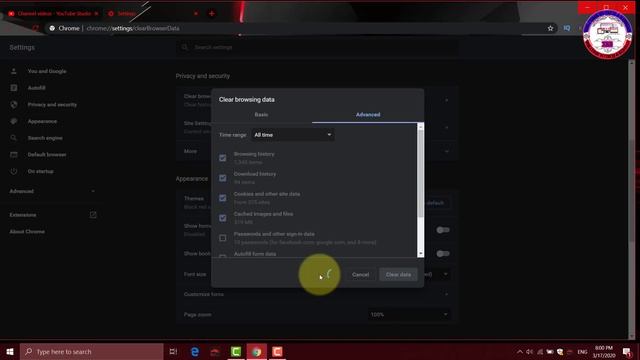Click the Autofill sidebar icon
The image size is (640, 360).
(14, 88)
